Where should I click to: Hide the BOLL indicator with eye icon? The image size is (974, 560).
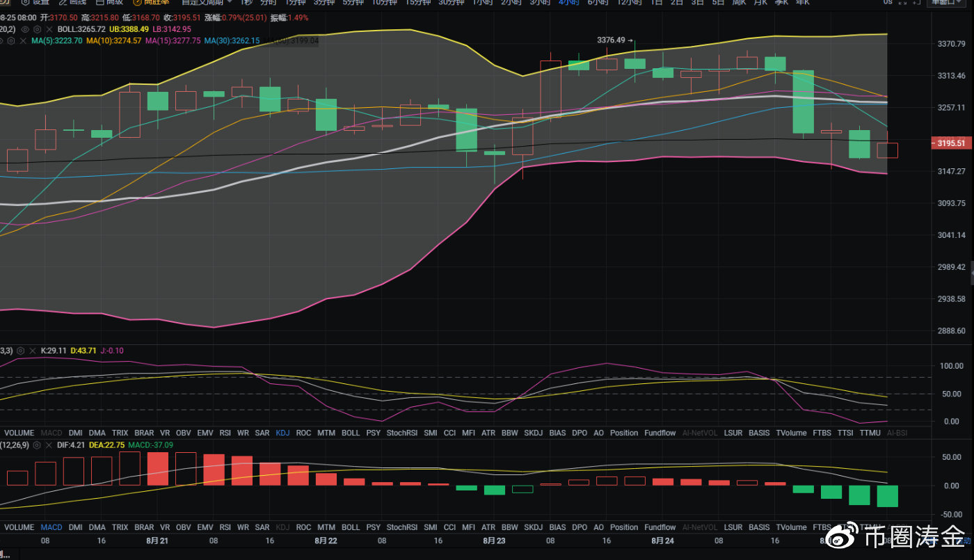pyautogui.click(x=25, y=29)
